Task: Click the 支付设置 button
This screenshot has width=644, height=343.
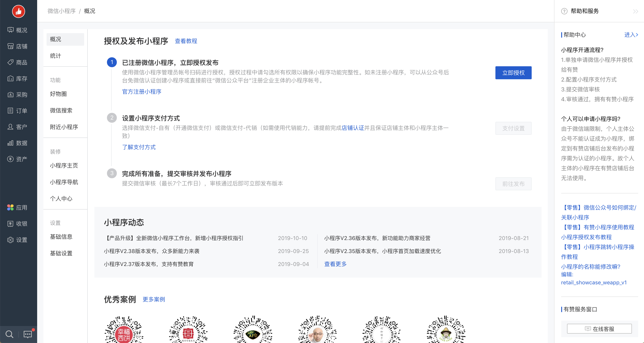Action: point(513,128)
